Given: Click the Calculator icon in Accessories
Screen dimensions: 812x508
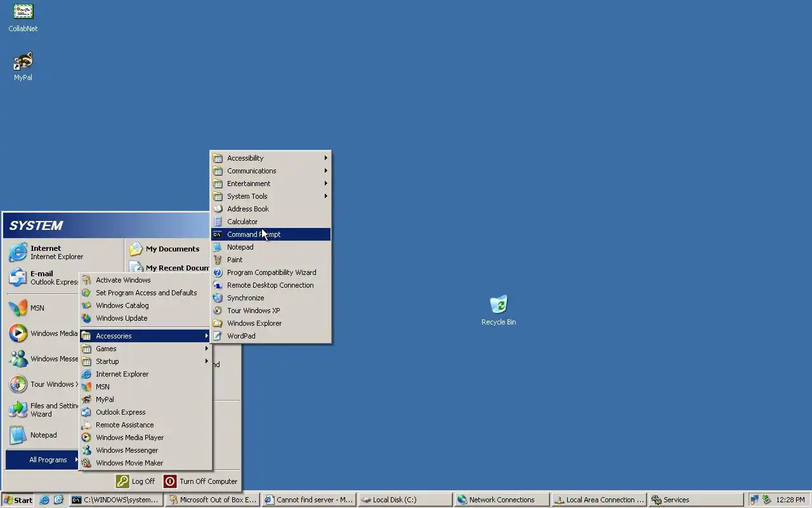Looking at the screenshot, I should (x=218, y=222).
